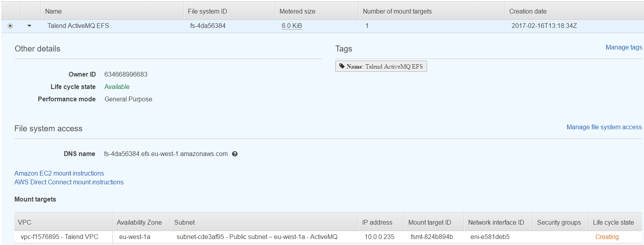Click the Creation date column header
644x245 pixels.
[528, 12]
